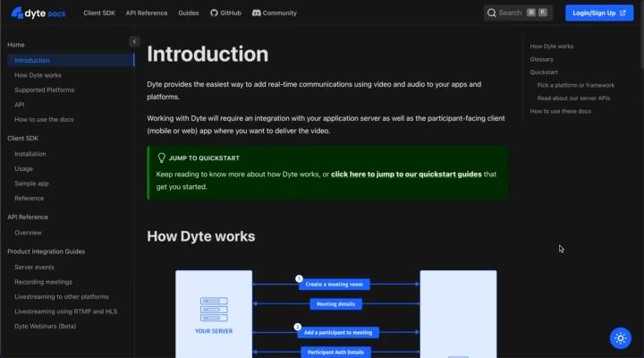Click the lightbulb icon beside Jump to Quickstart
The image size is (644, 358).
coord(162,158)
